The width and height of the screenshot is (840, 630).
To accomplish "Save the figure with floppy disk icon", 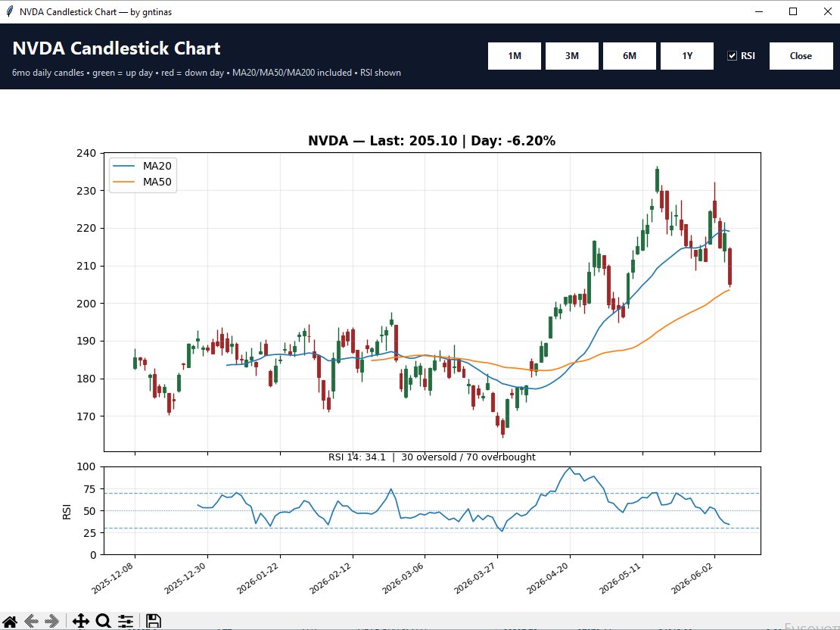I will pos(153,621).
